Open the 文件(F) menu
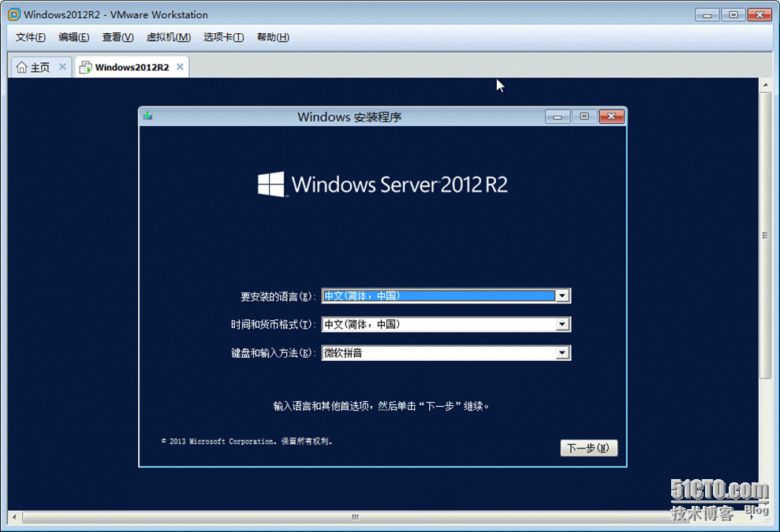This screenshot has width=780, height=532. 30,37
